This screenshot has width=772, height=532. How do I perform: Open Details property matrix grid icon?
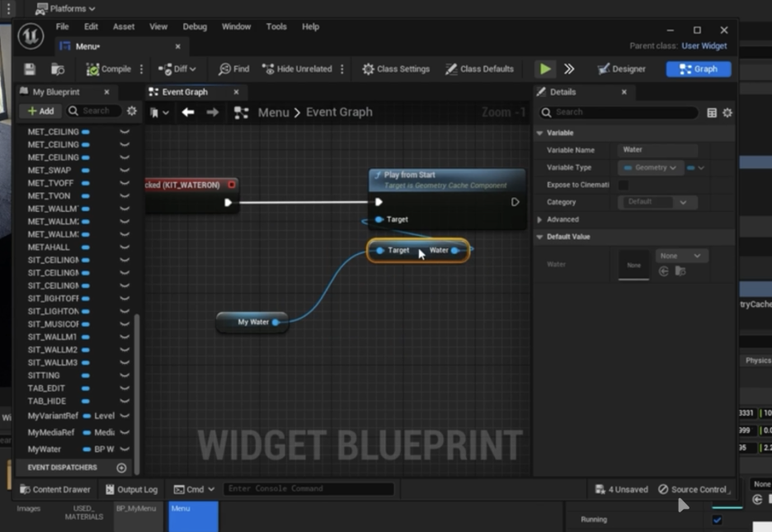point(712,113)
